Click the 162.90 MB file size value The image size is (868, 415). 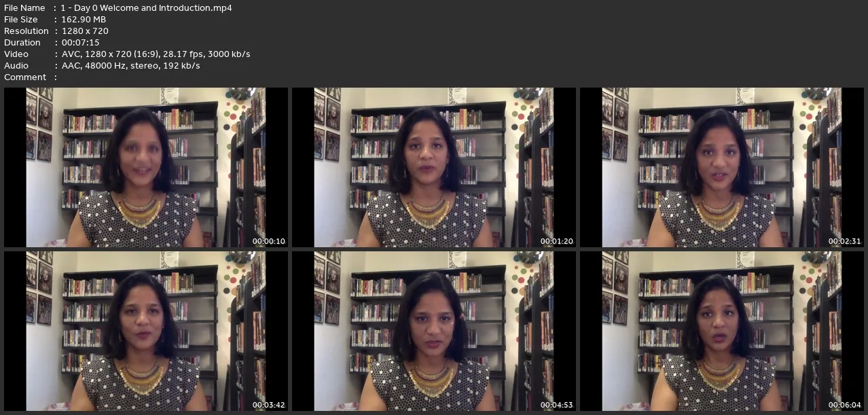[x=84, y=20]
